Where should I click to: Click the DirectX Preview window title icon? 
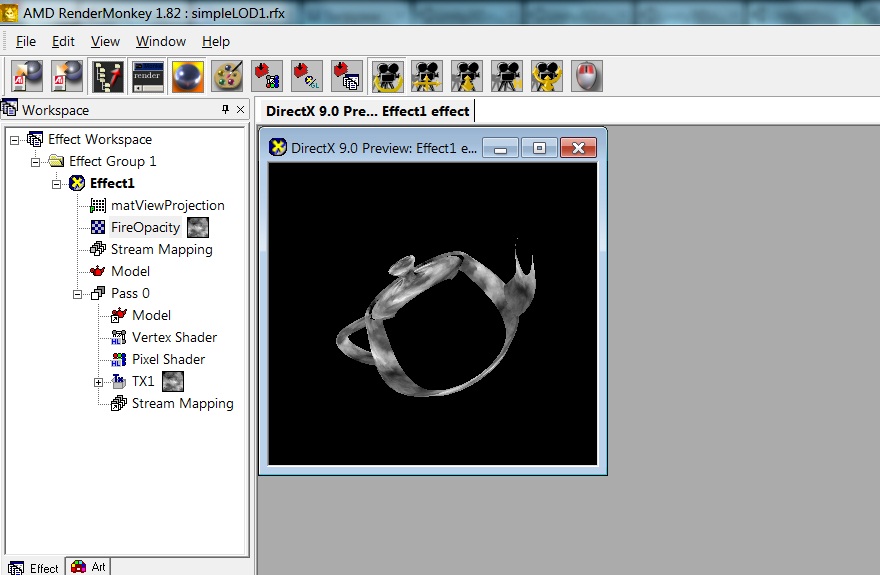click(x=277, y=148)
